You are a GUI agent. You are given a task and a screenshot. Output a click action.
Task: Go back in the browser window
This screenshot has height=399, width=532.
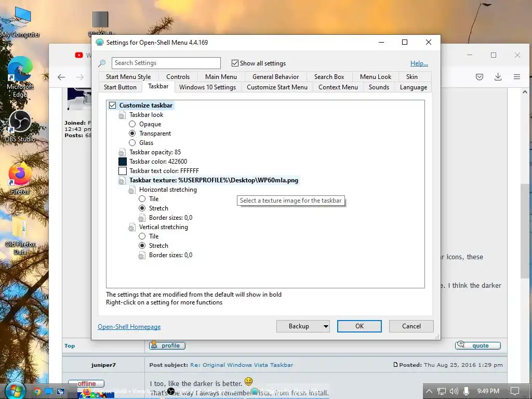click(61, 77)
